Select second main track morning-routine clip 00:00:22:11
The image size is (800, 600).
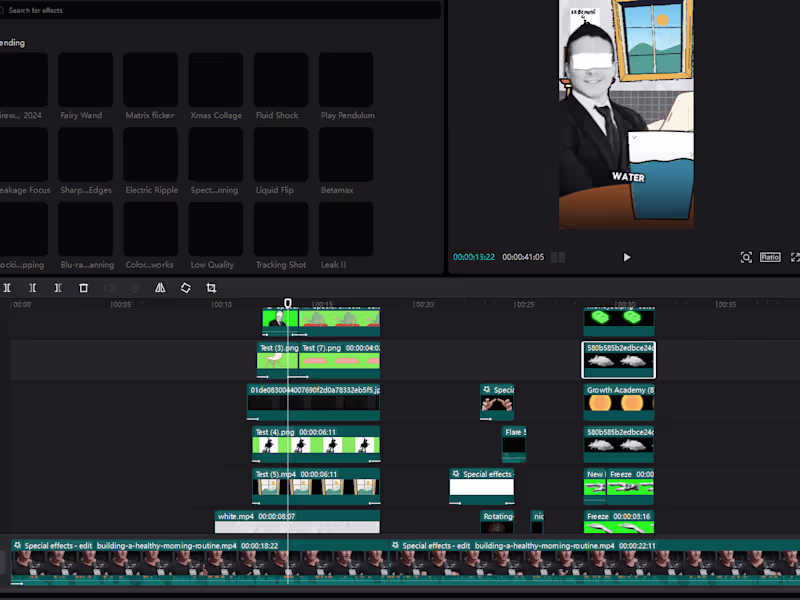594,562
